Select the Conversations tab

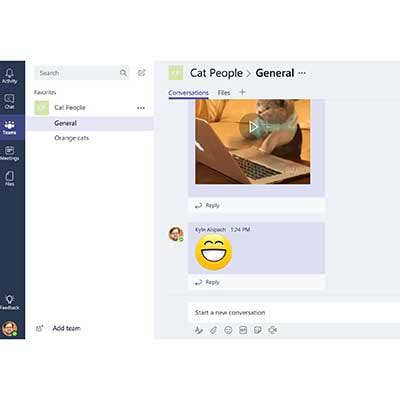(188, 93)
